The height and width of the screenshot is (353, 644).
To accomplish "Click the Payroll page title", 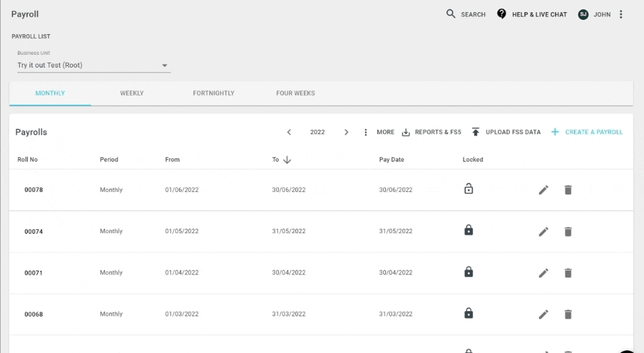I will tap(25, 14).
